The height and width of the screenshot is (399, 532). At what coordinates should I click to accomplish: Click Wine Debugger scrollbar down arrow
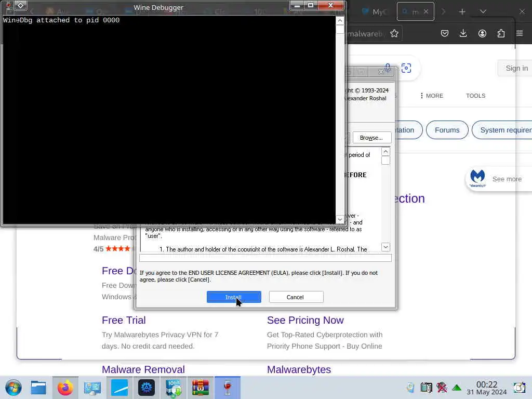tap(340, 220)
